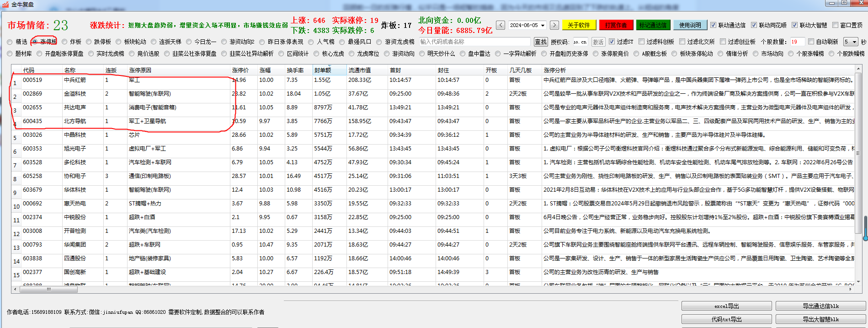Select the 市场动向 radio option
The image size is (868, 328).
(756, 54)
